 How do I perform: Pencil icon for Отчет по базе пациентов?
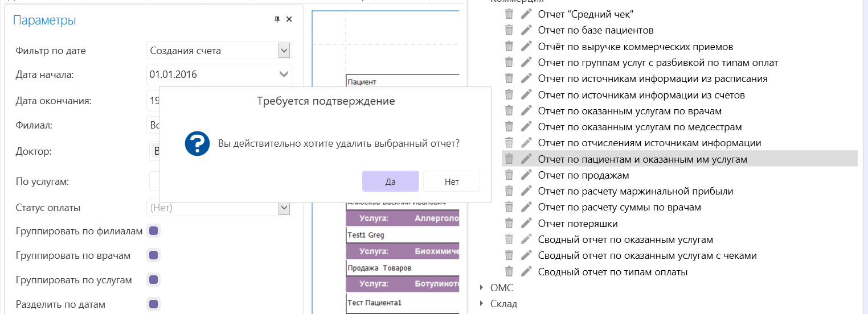pos(527,30)
